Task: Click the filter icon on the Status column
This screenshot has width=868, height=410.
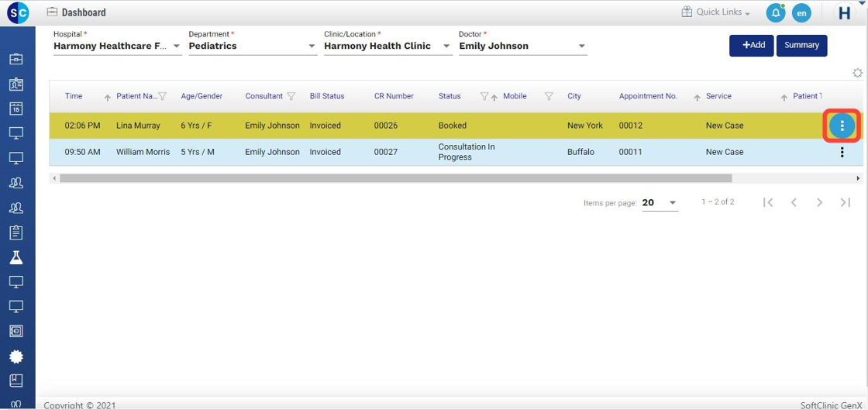Action: [x=484, y=96]
